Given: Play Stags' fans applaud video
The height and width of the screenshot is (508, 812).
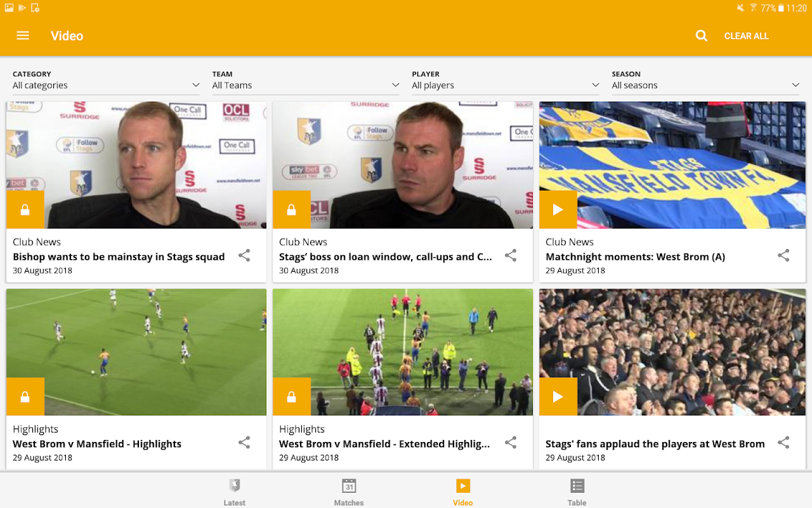Looking at the screenshot, I should 558,397.
